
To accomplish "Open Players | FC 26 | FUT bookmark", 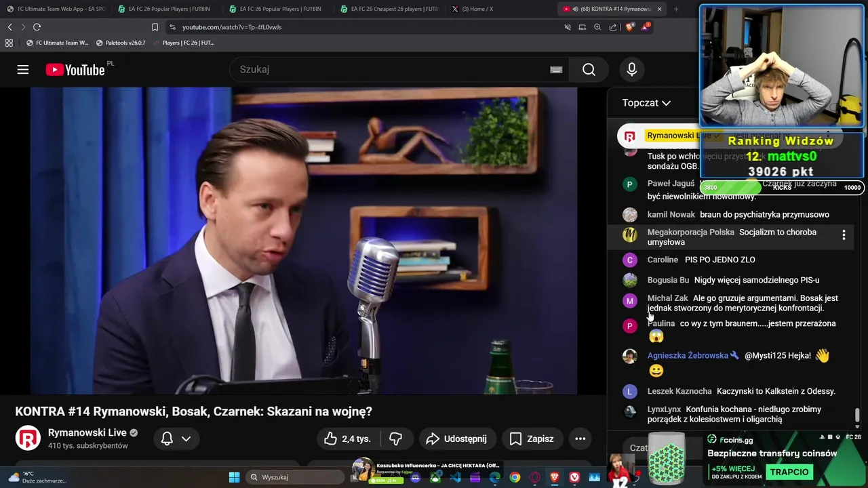I will (x=183, y=43).
